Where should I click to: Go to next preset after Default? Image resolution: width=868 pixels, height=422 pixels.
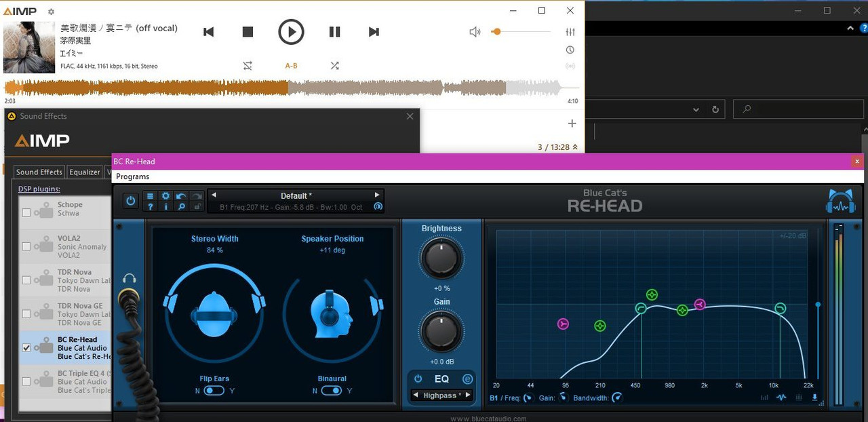[377, 195]
